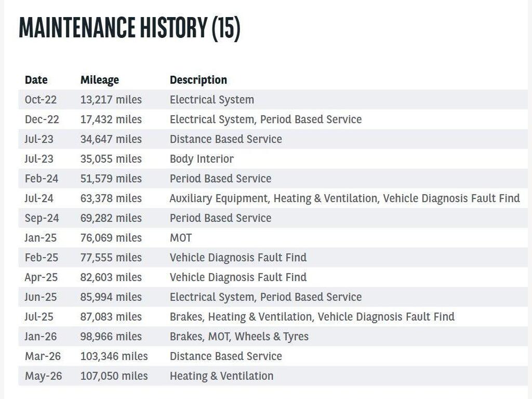Click the 107,050 miles mileage cell
Image resolution: width=532 pixels, height=399 pixels.
[x=114, y=376]
